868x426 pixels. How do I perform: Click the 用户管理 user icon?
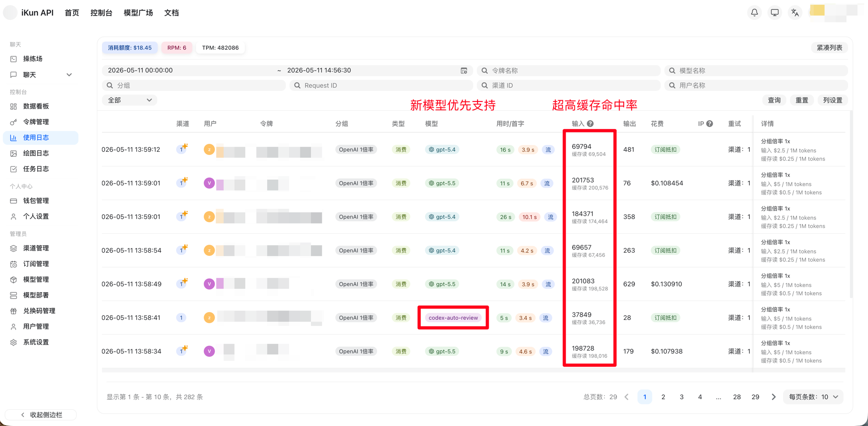(x=13, y=327)
